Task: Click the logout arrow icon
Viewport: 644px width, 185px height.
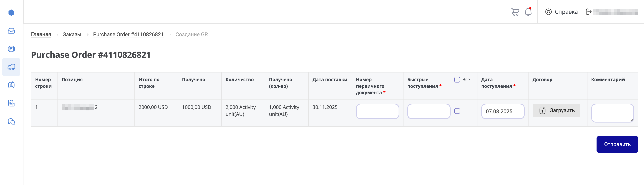Action: point(588,12)
